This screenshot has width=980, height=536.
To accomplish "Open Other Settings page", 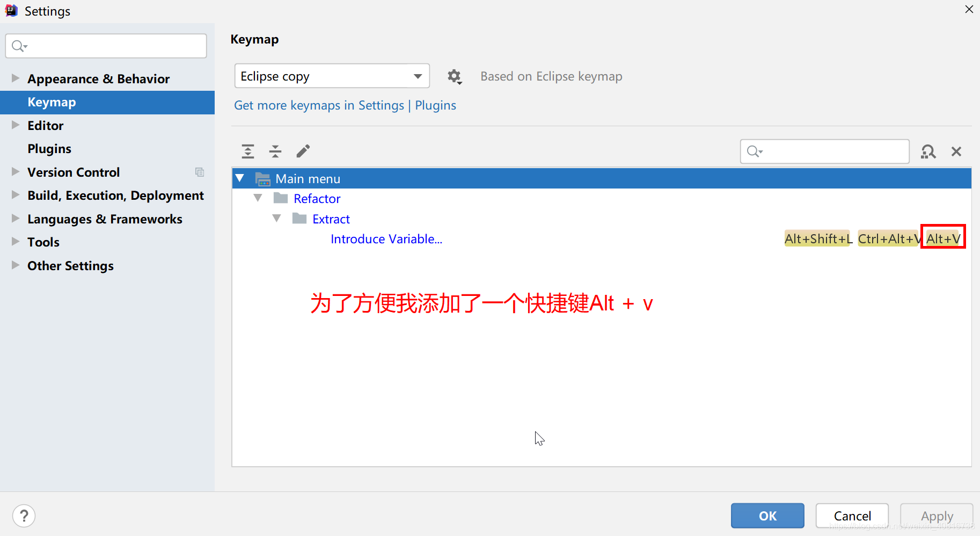I will click(x=71, y=266).
